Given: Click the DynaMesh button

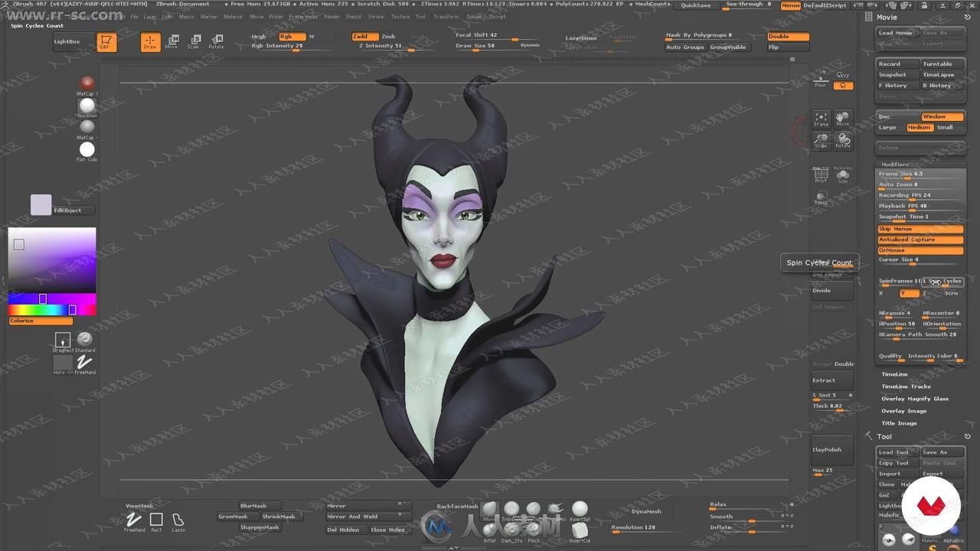Looking at the screenshot, I should 646,511.
